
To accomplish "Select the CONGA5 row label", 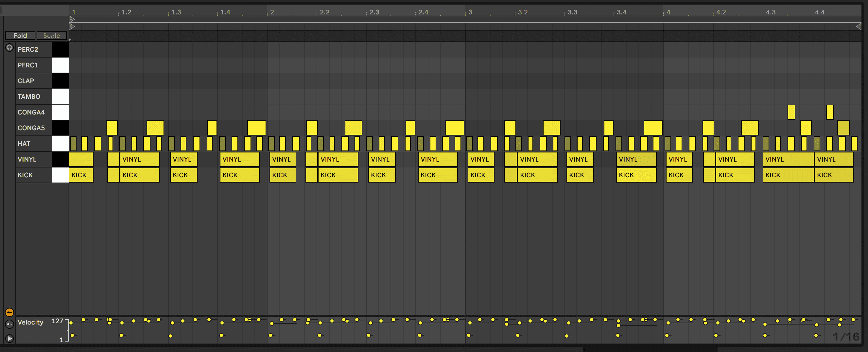I will click(x=31, y=128).
